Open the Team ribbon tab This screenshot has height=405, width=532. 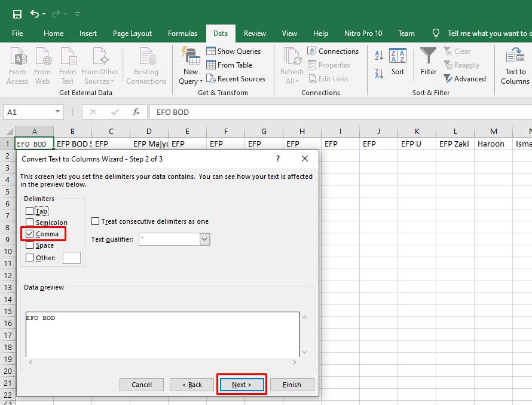406,34
